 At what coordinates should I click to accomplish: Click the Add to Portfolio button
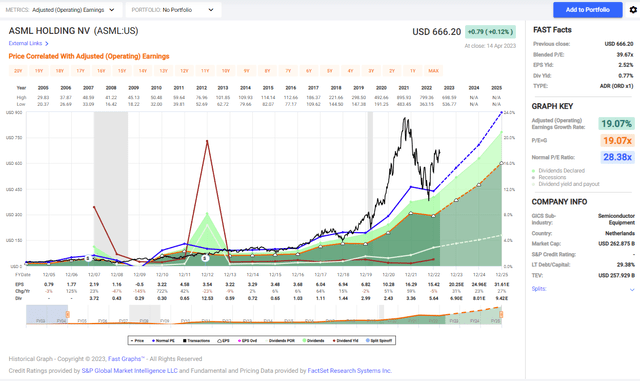point(588,10)
